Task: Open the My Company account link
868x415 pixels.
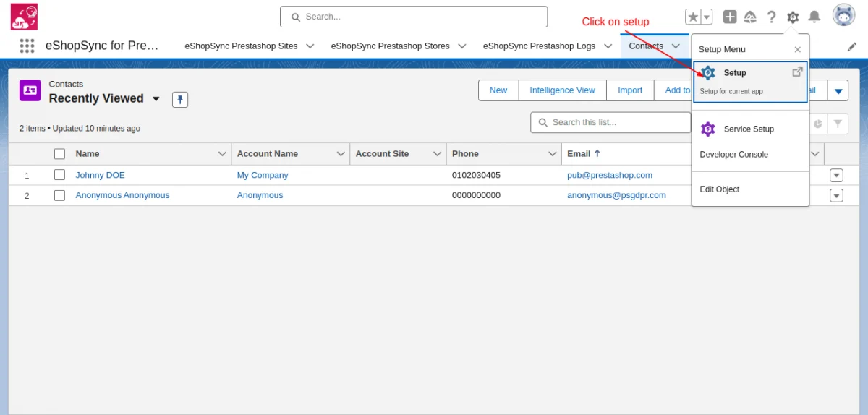Action: (x=263, y=175)
